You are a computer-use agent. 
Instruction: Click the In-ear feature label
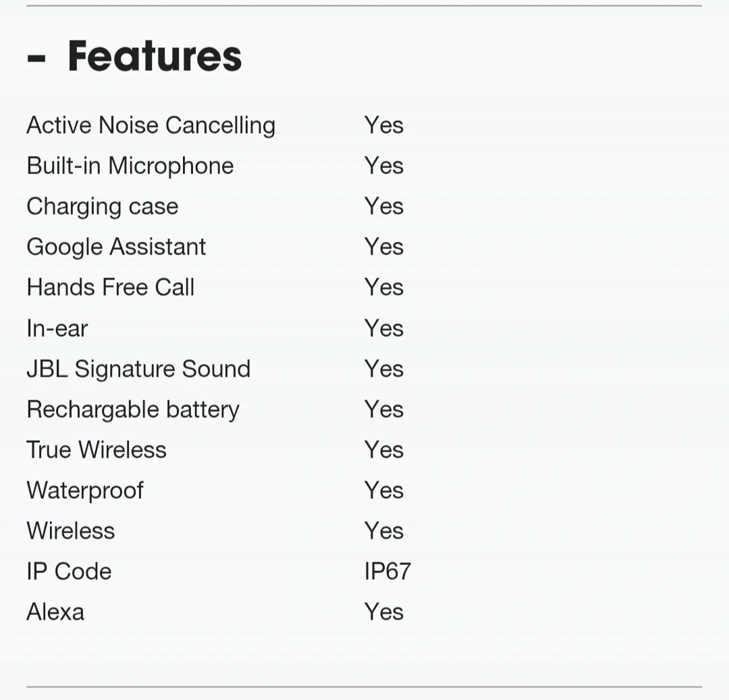[57, 328]
